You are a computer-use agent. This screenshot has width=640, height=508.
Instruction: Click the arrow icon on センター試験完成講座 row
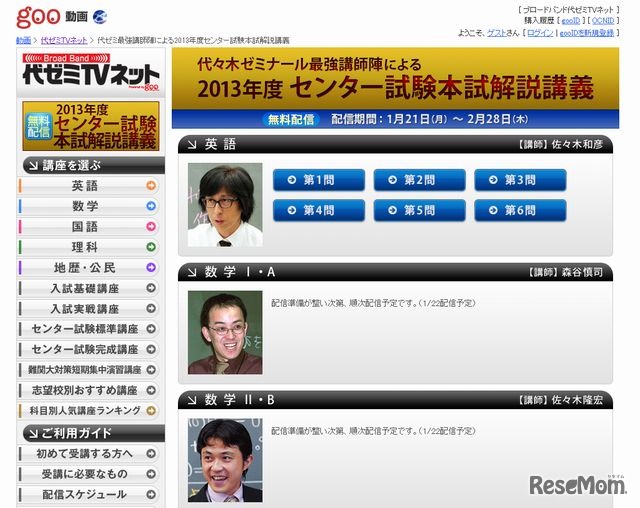click(x=151, y=349)
